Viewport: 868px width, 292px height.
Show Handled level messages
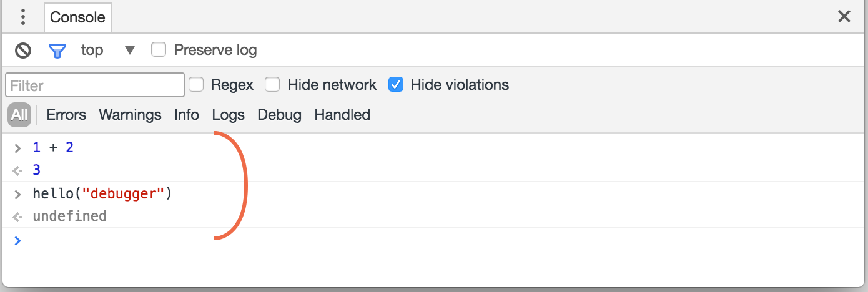(x=342, y=115)
